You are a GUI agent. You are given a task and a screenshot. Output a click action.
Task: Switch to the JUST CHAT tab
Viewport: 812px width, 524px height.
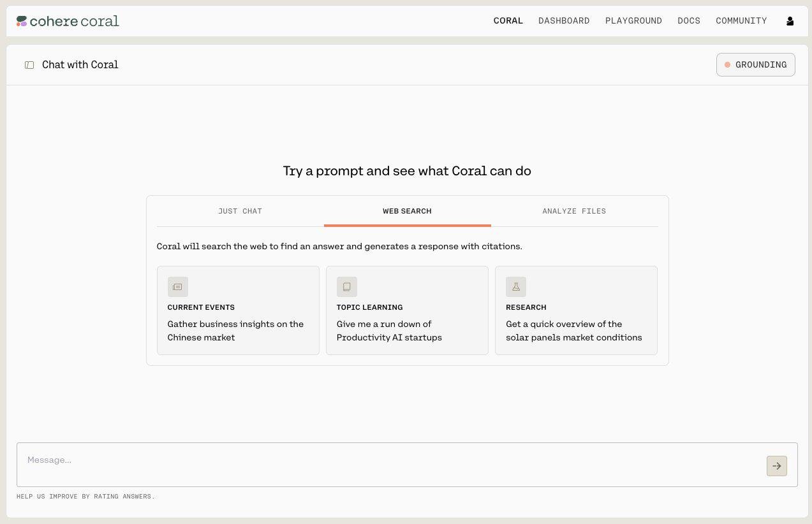(240, 211)
